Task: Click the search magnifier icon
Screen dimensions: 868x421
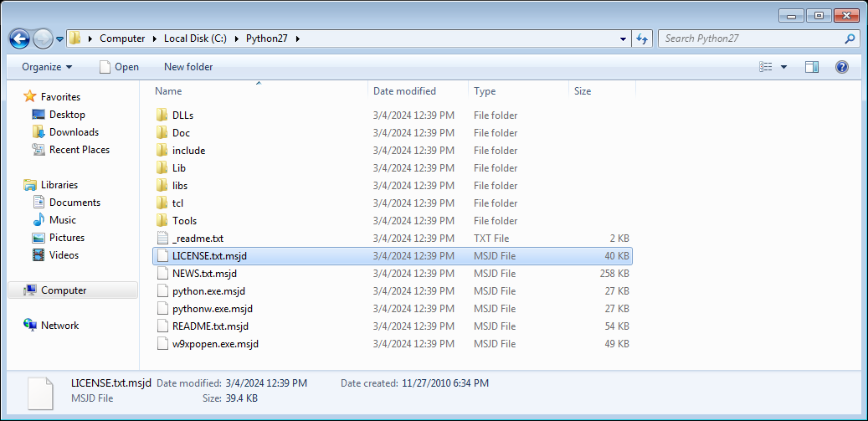Action: coord(850,39)
